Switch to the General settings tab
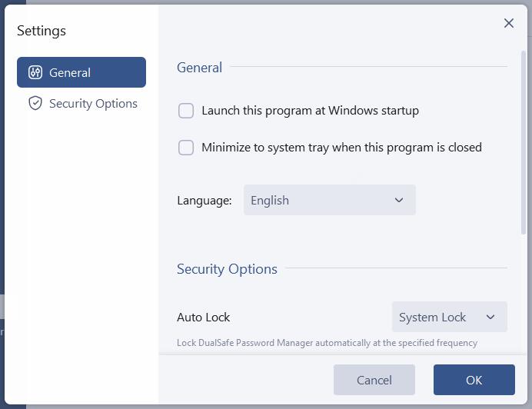 (x=81, y=72)
